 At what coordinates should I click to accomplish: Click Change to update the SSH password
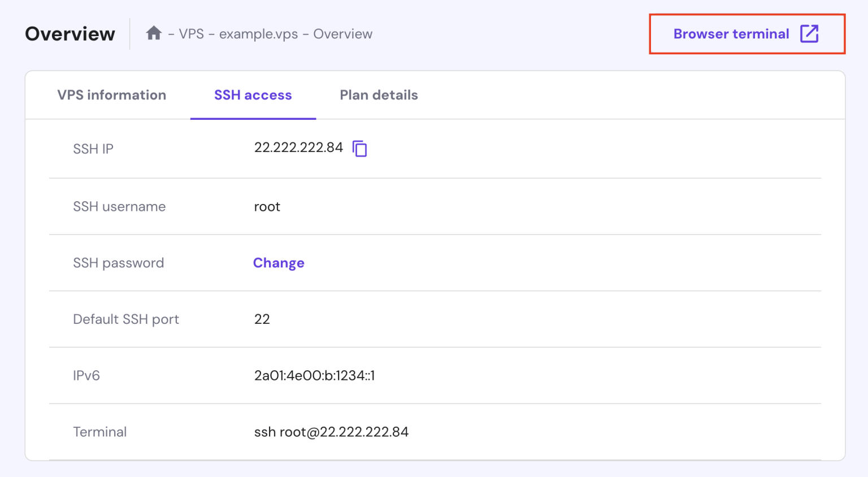(x=279, y=263)
